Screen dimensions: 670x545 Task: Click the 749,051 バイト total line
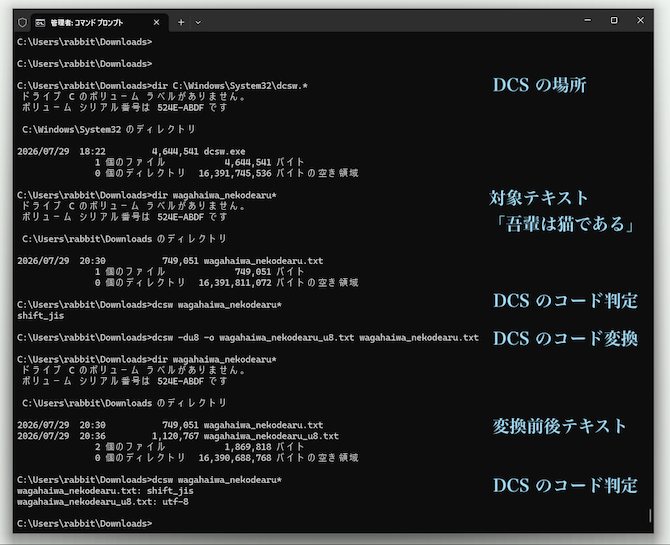199,271
